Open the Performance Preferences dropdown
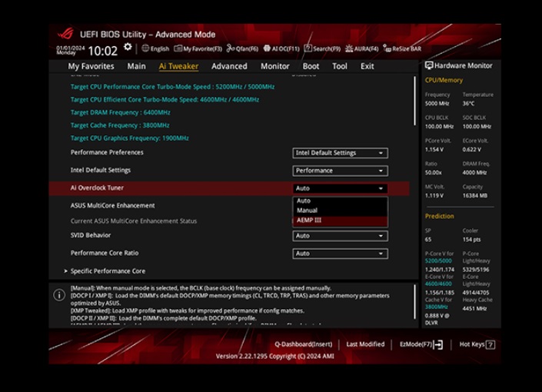The width and height of the screenshot is (542, 392). [340, 153]
